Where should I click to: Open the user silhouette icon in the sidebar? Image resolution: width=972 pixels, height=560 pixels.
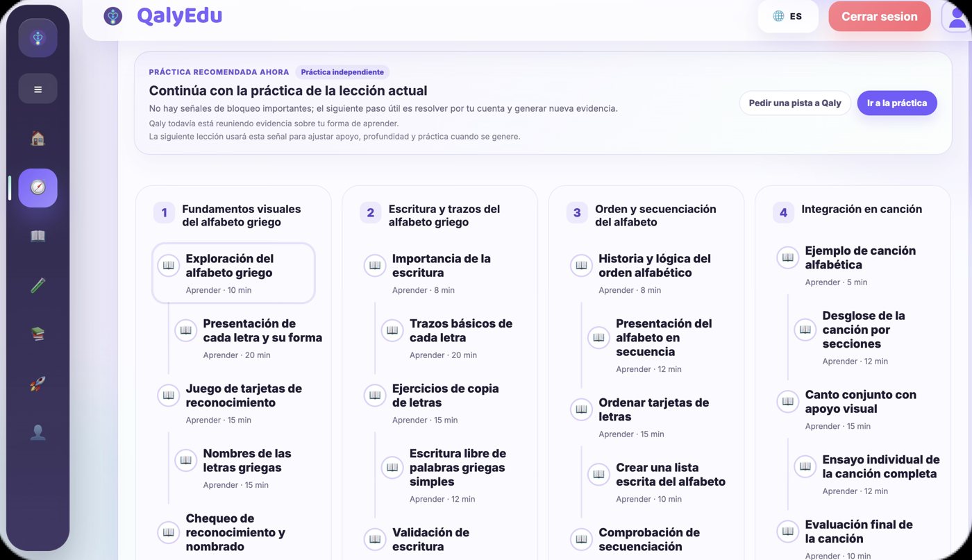(37, 433)
